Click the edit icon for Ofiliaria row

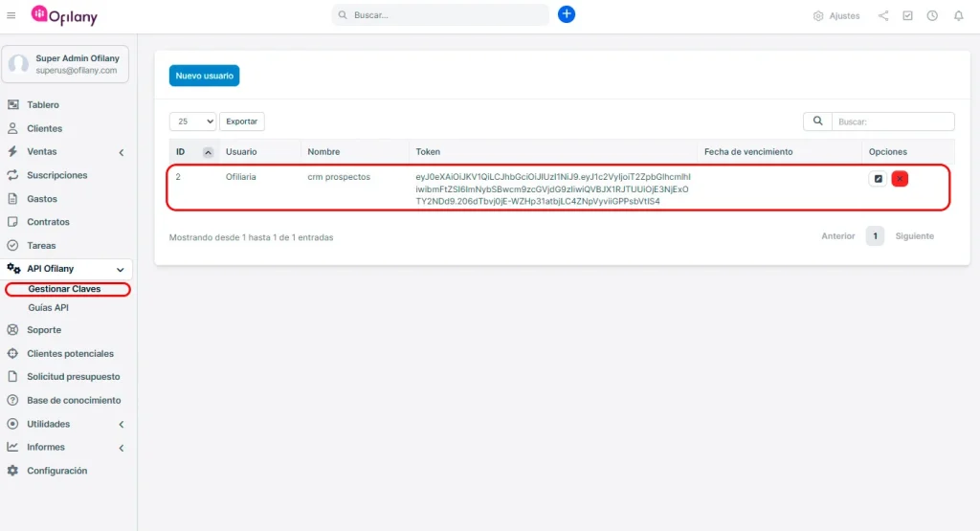(x=878, y=179)
